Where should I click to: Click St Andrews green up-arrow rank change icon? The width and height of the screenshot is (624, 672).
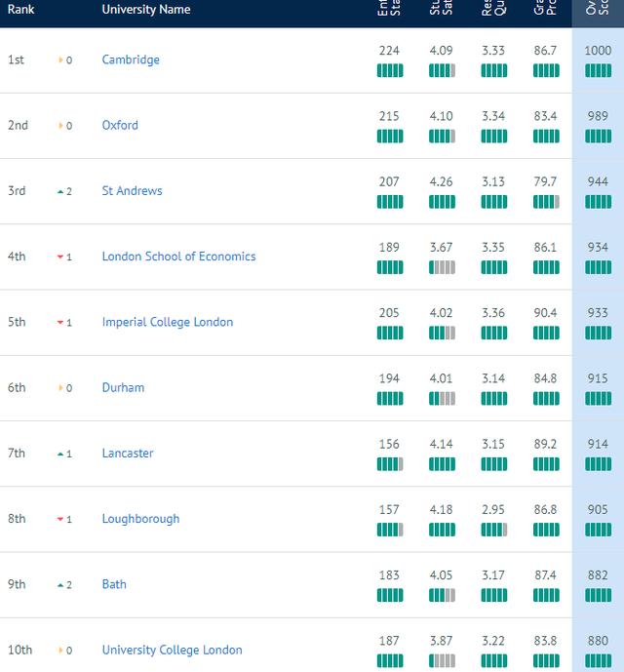(x=60, y=191)
